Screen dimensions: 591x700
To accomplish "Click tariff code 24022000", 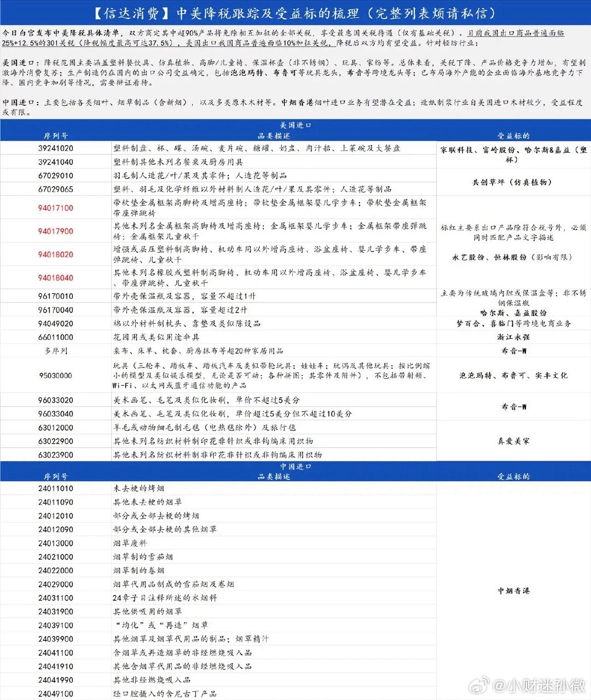I will click(56, 571).
